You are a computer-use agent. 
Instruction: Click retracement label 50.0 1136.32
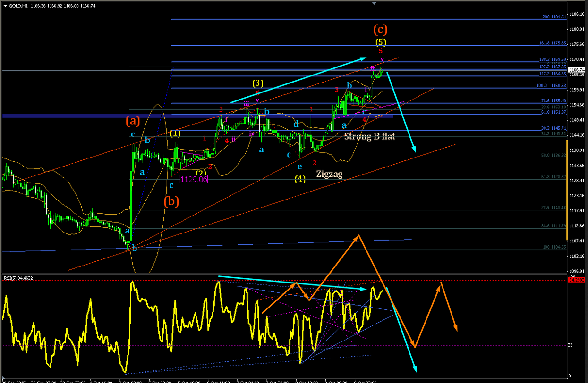click(x=554, y=155)
